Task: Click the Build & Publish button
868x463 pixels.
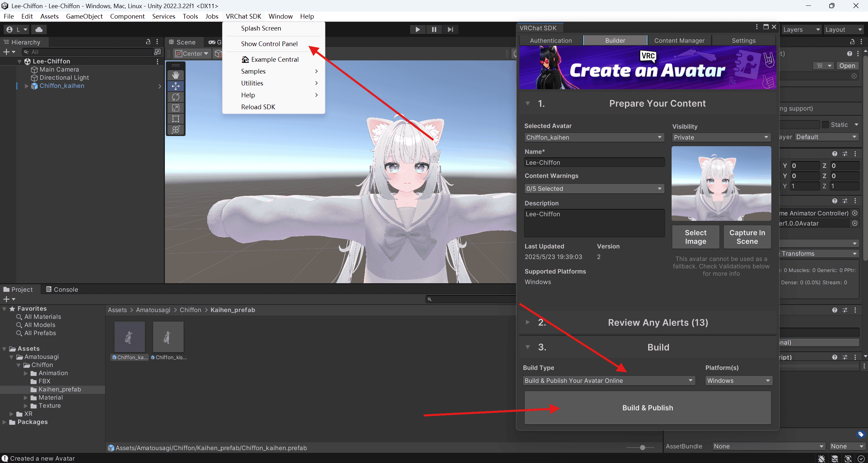Action: tap(647, 408)
